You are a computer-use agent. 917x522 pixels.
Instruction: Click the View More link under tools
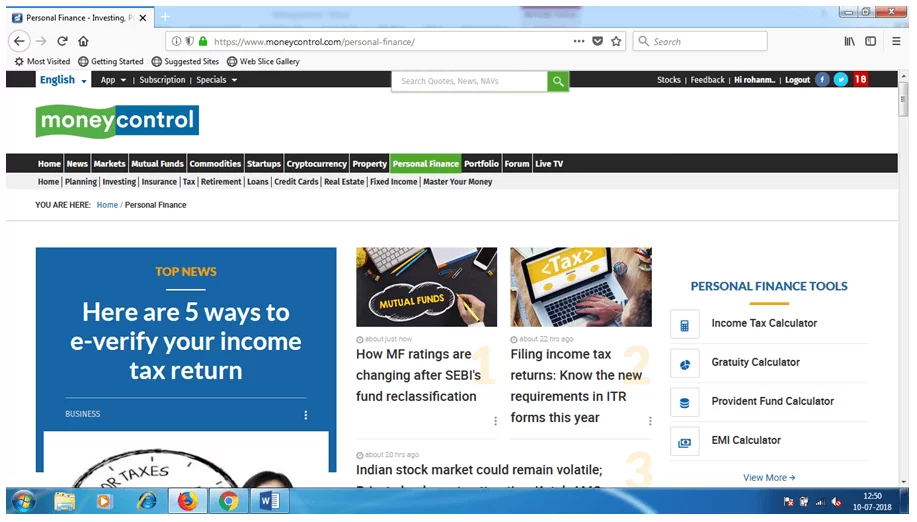pyautogui.click(x=769, y=478)
